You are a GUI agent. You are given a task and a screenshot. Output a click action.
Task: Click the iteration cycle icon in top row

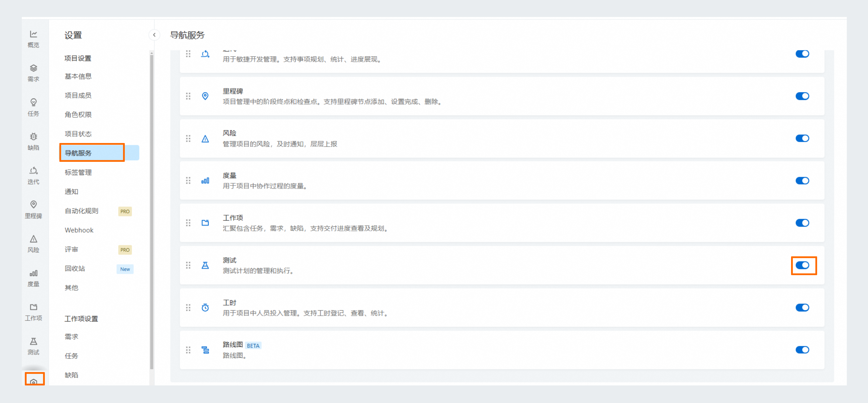205,54
